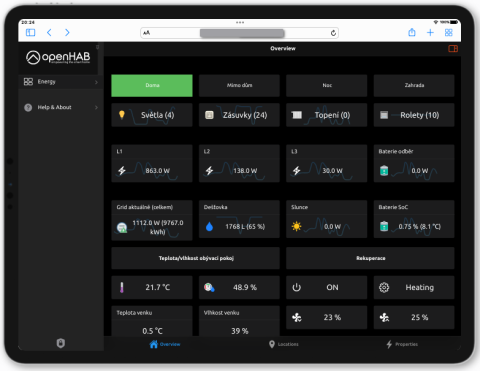Switch to the Locations bottom tab

tap(283, 344)
